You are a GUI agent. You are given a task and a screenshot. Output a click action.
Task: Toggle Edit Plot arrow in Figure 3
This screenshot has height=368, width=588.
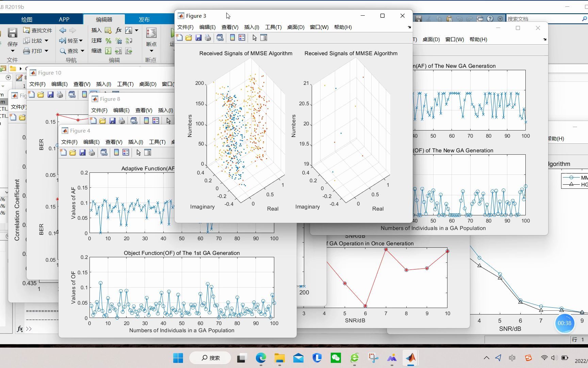[255, 38]
